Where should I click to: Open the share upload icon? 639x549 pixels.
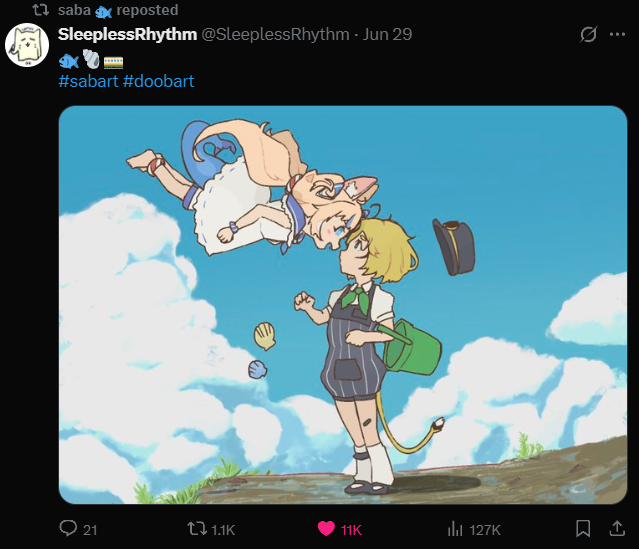[617, 529]
